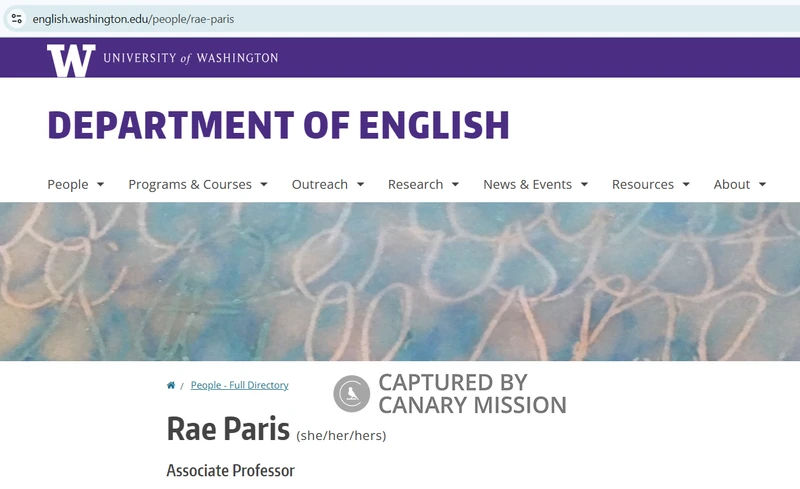This screenshot has height=489, width=800.
Task: Expand the News & Events dropdown arrow
Action: [x=585, y=184]
